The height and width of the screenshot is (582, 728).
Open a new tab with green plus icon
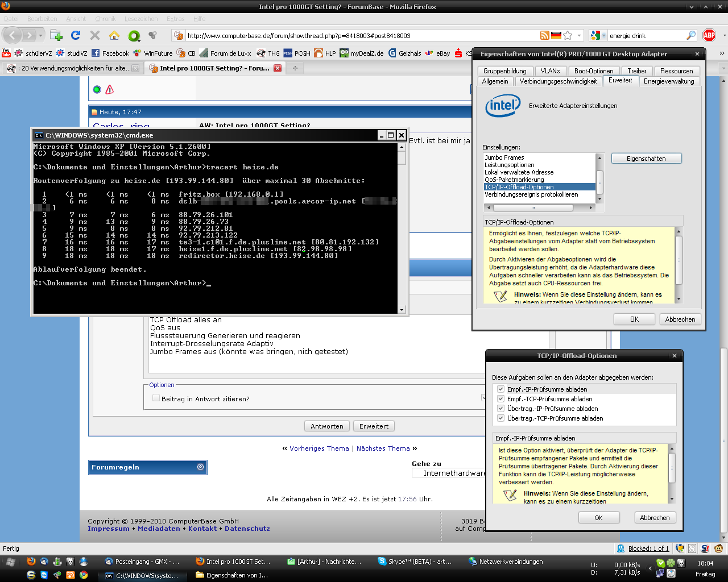[x=56, y=35]
